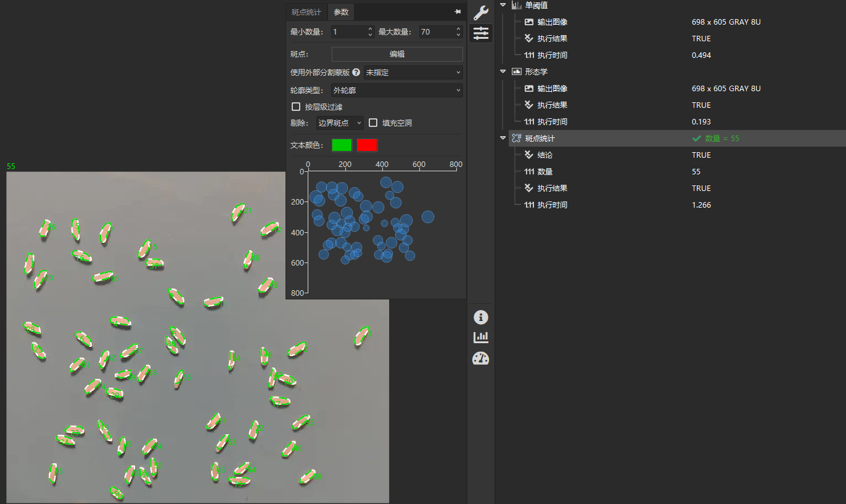Show the bar chart statistics icon
Image resolution: width=846 pixels, height=504 pixels.
[x=480, y=338]
